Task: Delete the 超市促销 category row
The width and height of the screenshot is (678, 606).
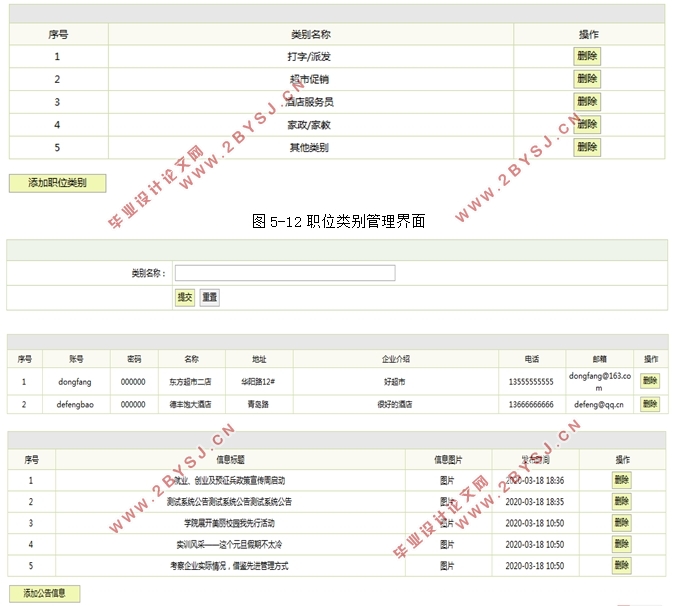Action: 587,79
